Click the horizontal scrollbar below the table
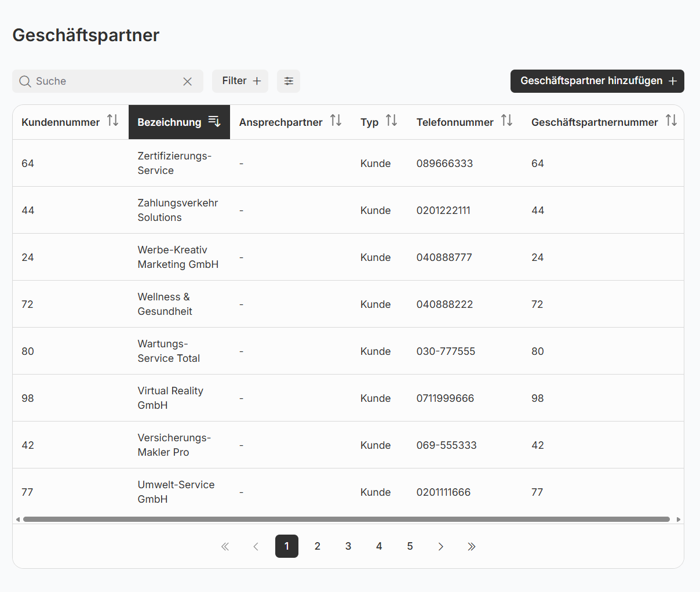700x592 pixels. [346, 520]
